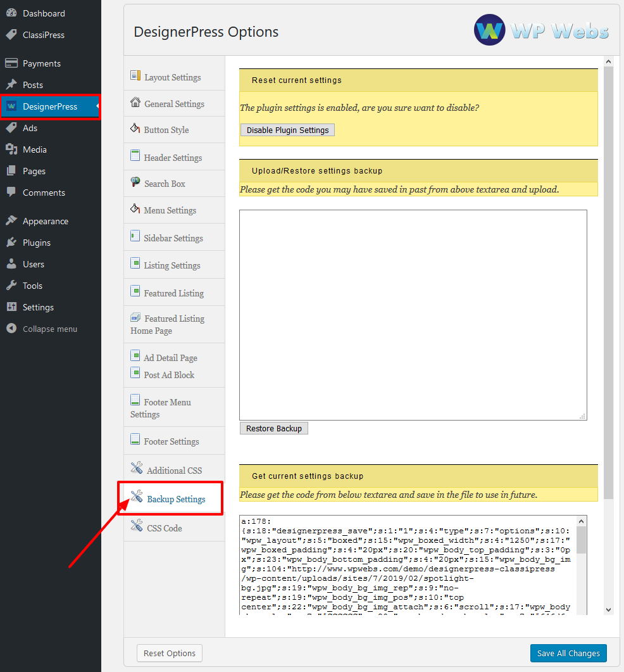This screenshot has width=624, height=672.
Task: Click the Dashboard gauge icon
Action: click(x=11, y=13)
